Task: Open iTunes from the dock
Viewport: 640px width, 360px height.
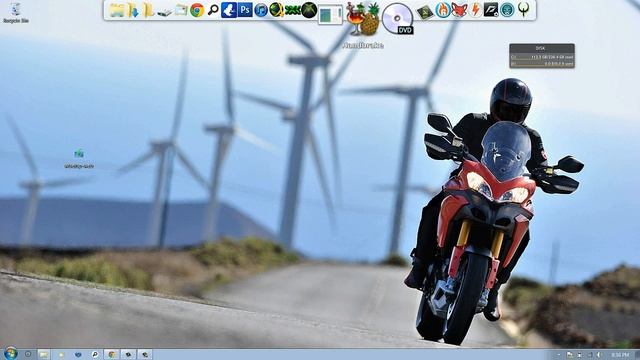Action: (x=260, y=10)
